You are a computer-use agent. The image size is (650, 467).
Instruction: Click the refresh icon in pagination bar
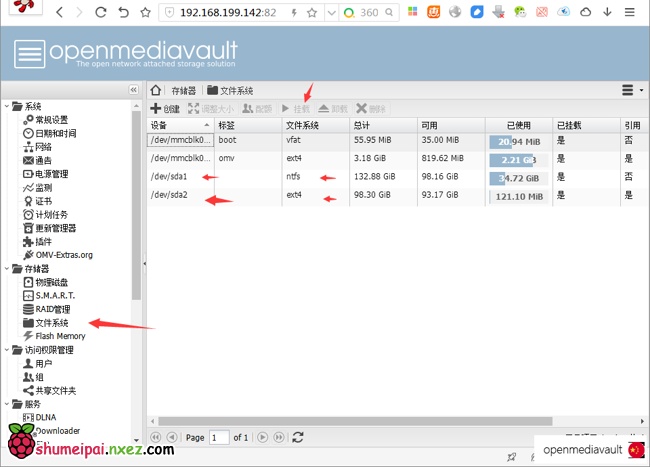[x=297, y=437]
